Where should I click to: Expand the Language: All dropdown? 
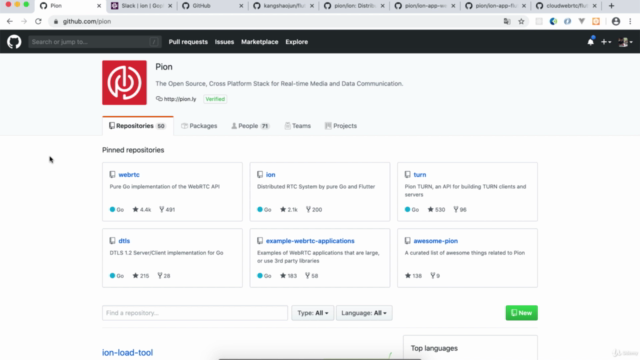click(x=364, y=313)
